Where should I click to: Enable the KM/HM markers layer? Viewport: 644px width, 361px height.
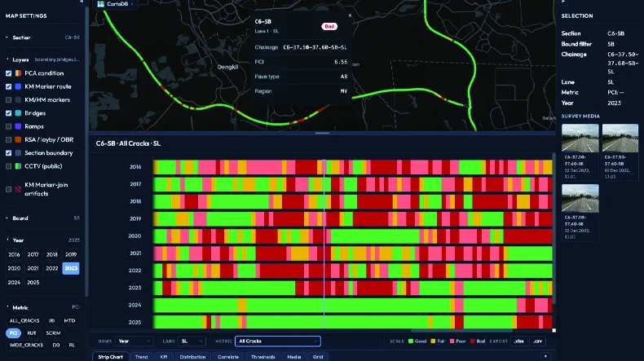coord(9,99)
